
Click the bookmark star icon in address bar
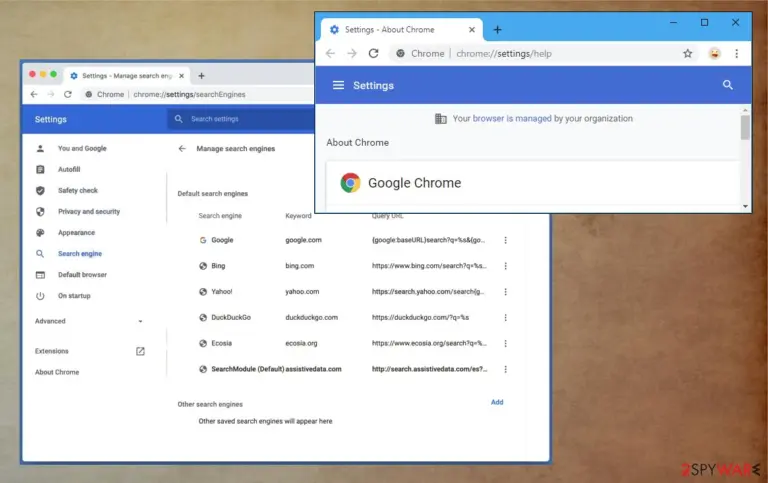pos(688,53)
